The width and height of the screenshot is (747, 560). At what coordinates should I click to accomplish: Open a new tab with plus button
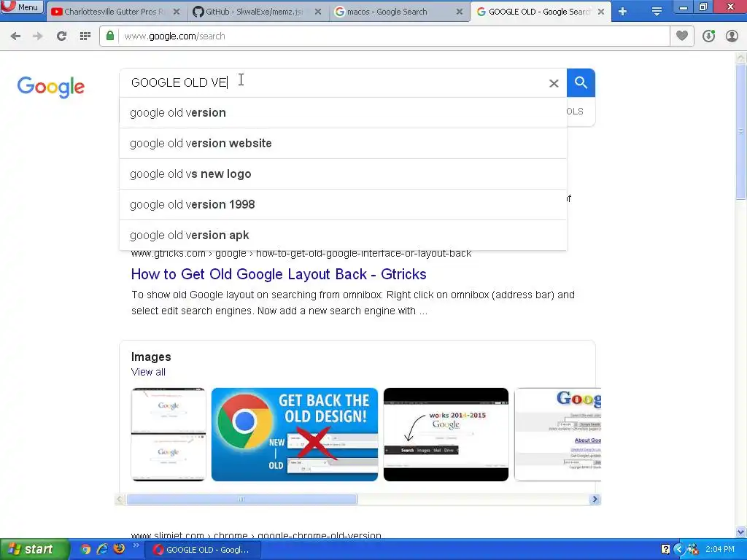(x=622, y=12)
